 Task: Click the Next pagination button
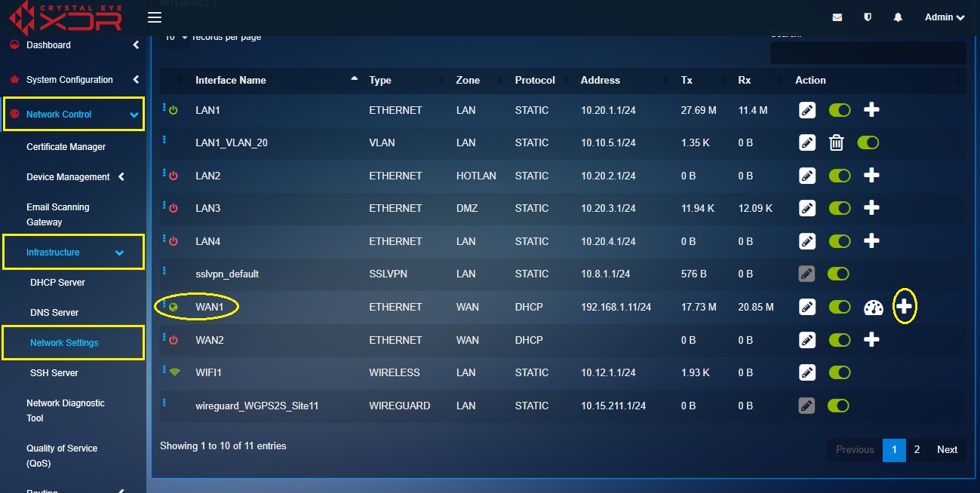point(948,450)
